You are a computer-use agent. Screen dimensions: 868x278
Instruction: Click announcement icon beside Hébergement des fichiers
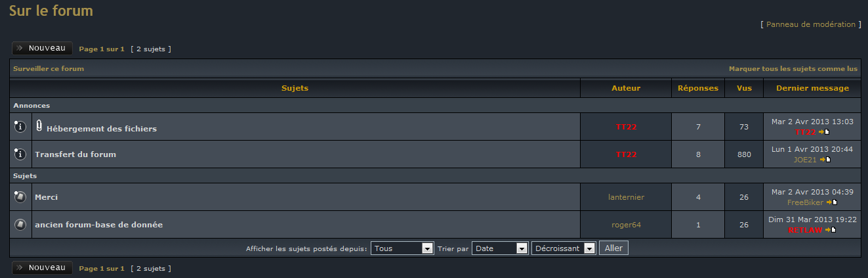pos(20,127)
